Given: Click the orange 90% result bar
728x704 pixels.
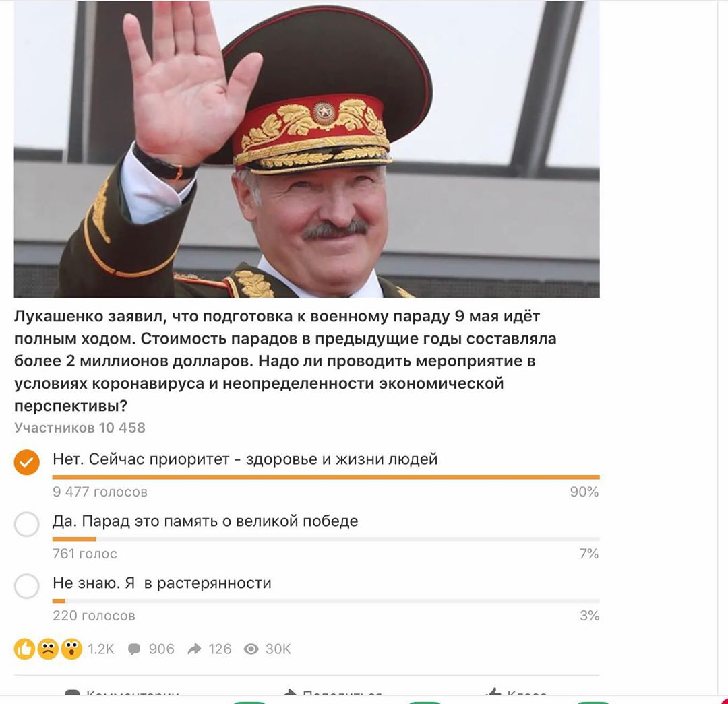Looking at the screenshot, I should (x=326, y=477).
